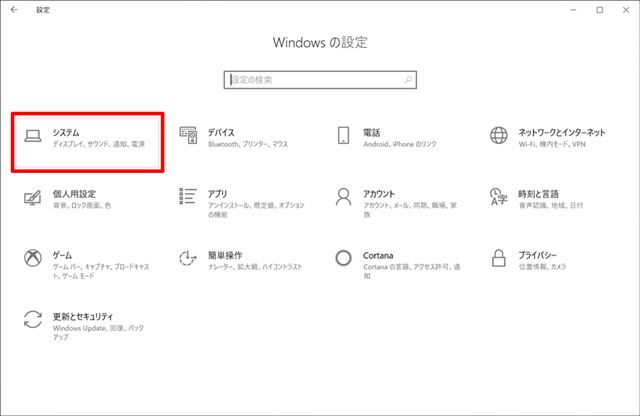This screenshot has height=416, width=640.
Task: Select the プライバシー lock icon
Action: pos(499,258)
